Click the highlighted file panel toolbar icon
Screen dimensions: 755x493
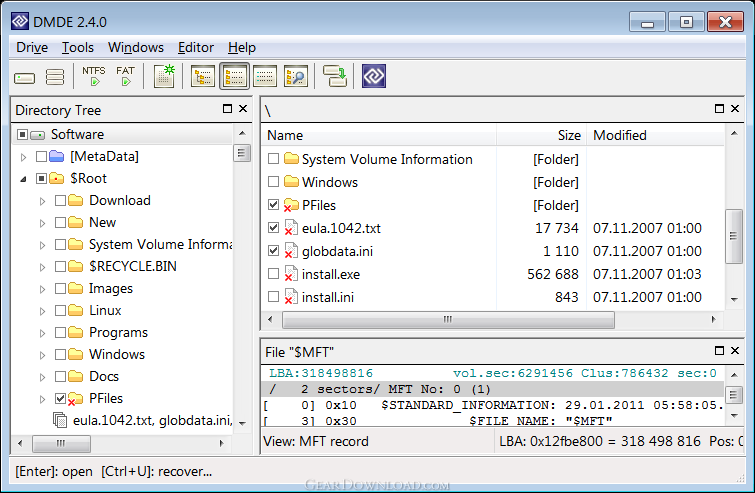pyautogui.click(x=234, y=76)
